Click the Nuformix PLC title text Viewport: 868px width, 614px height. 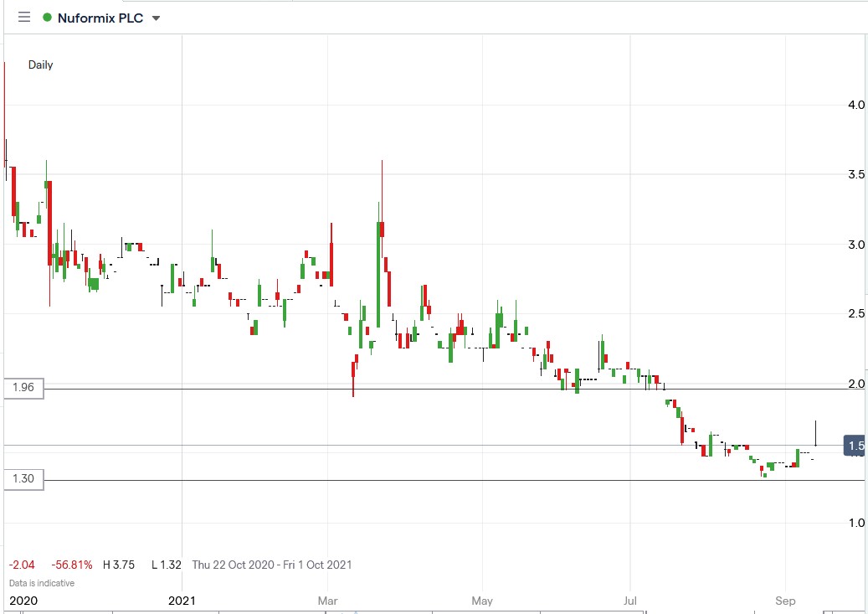102,17
